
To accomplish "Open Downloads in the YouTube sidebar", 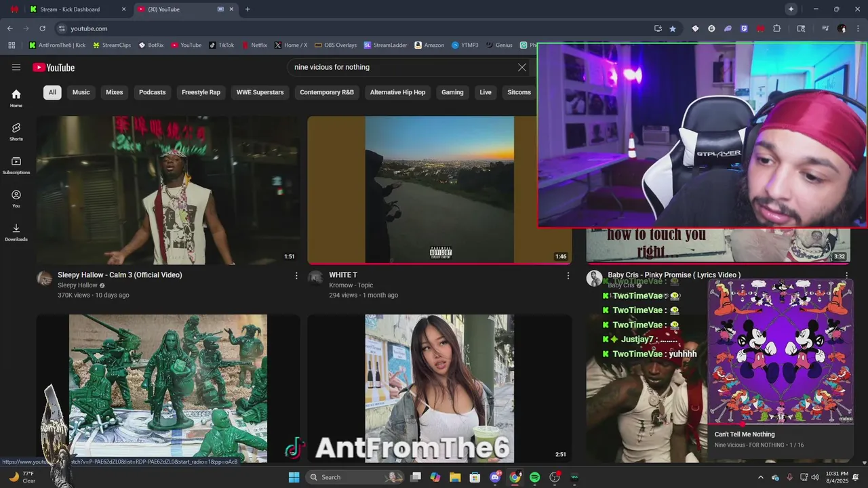I will click(16, 232).
